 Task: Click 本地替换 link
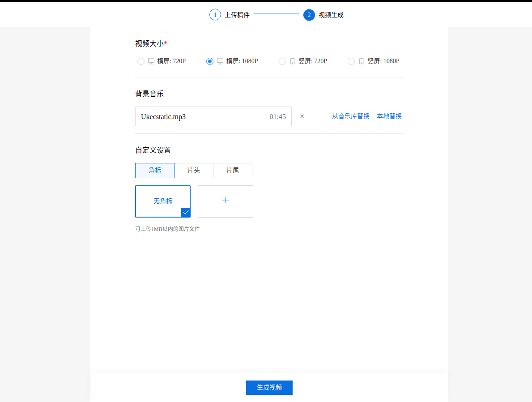coord(389,116)
